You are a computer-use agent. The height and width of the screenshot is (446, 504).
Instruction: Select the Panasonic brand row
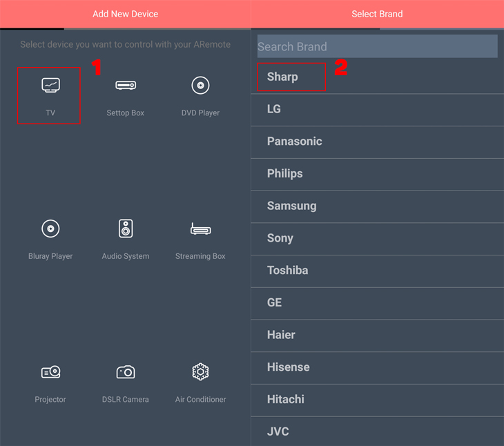378,142
